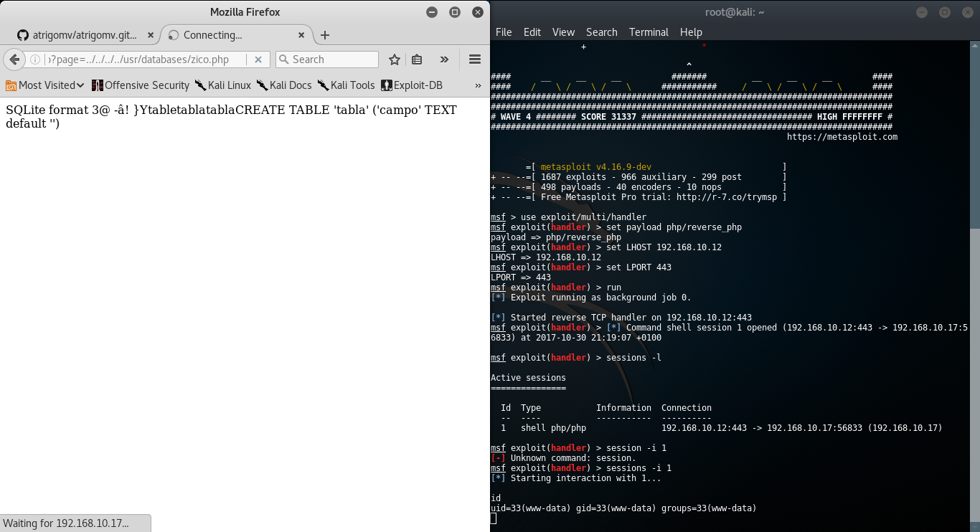Viewport: 980px width, 532px height.
Task: Minimize the root@kali terminal window
Action: click(922, 12)
